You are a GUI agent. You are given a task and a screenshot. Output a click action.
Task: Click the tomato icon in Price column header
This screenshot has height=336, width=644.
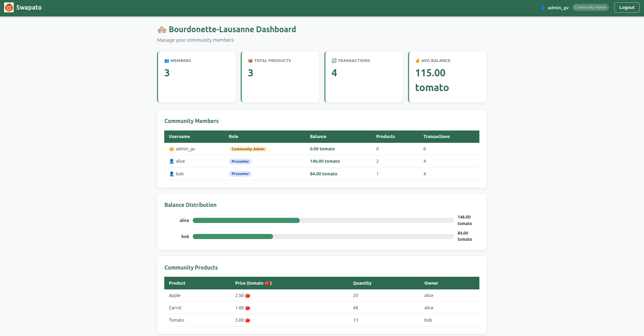click(x=267, y=283)
